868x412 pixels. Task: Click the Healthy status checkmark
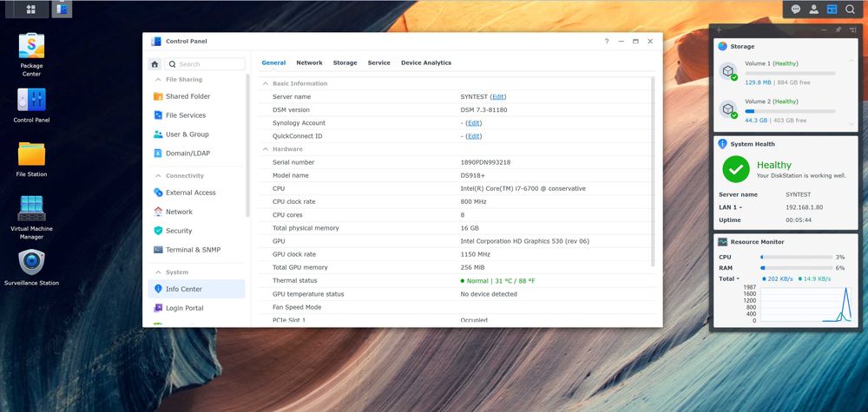point(736,170)
